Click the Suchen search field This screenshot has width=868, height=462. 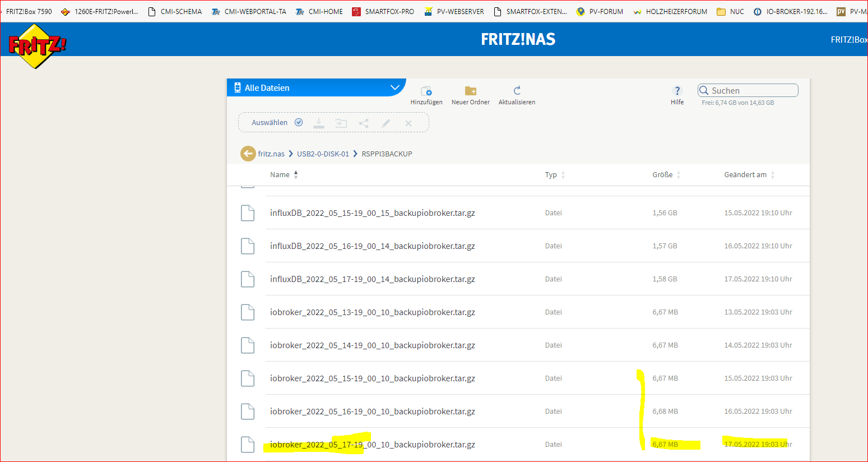point(748,90)
